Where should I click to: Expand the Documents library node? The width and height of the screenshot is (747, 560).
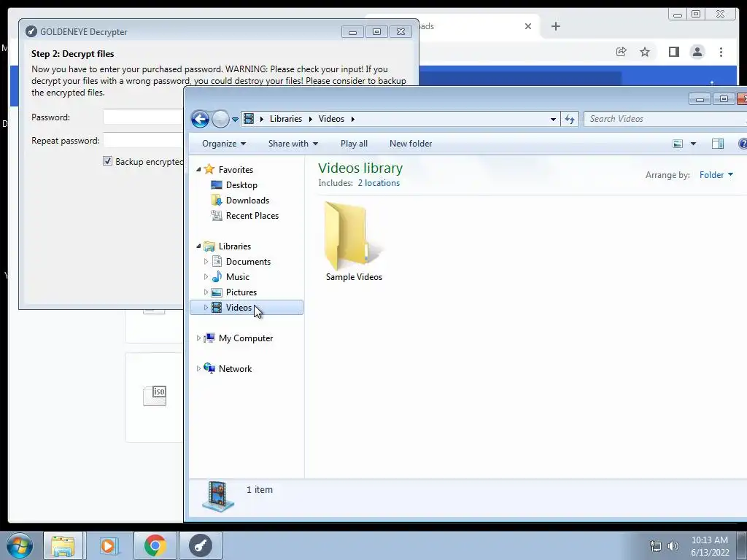click(x=206, y=262)
